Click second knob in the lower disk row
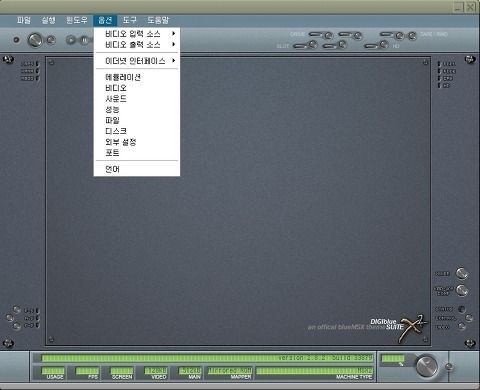Screen dimensions: 480x390 pos(342,44)
